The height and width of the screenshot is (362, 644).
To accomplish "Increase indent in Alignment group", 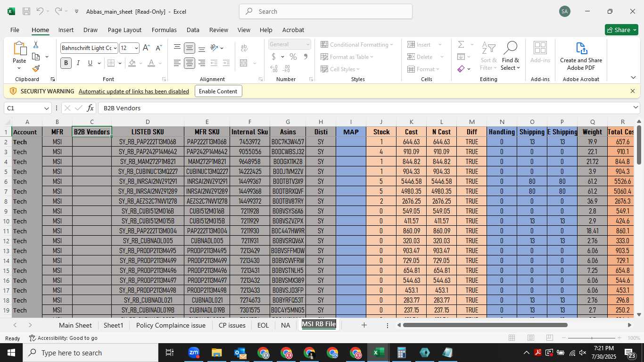I will point(226,63).
